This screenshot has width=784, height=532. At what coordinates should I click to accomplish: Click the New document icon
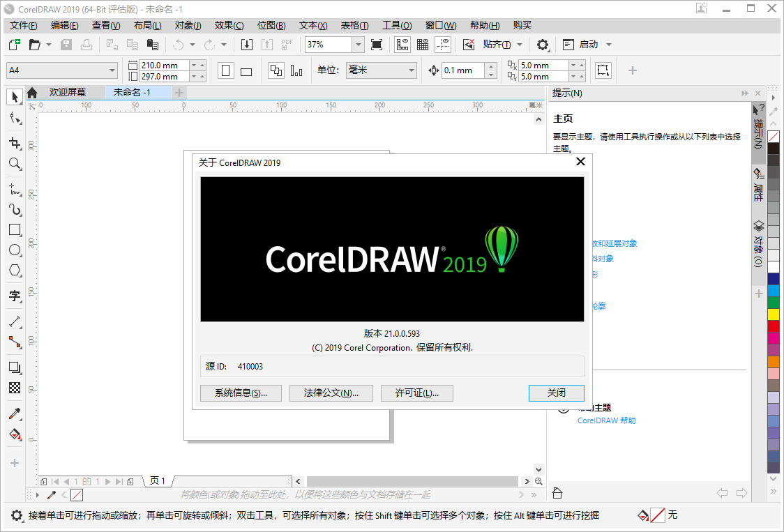(15, 45)
